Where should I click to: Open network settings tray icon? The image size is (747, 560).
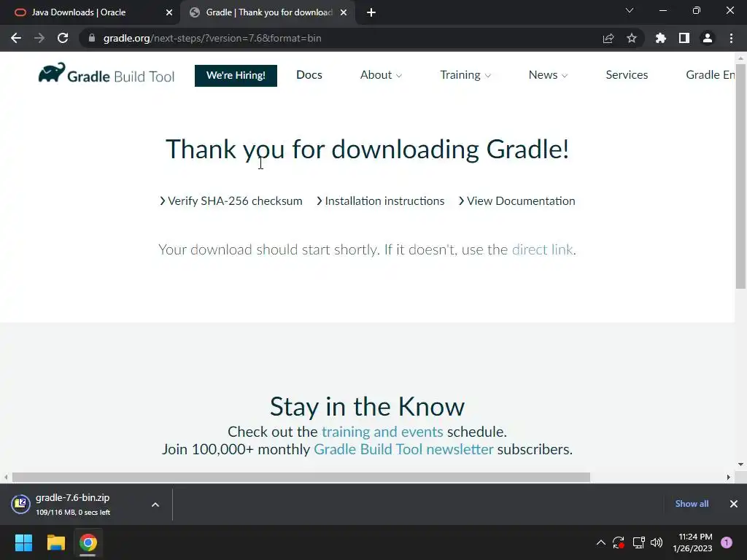[638, 542]
